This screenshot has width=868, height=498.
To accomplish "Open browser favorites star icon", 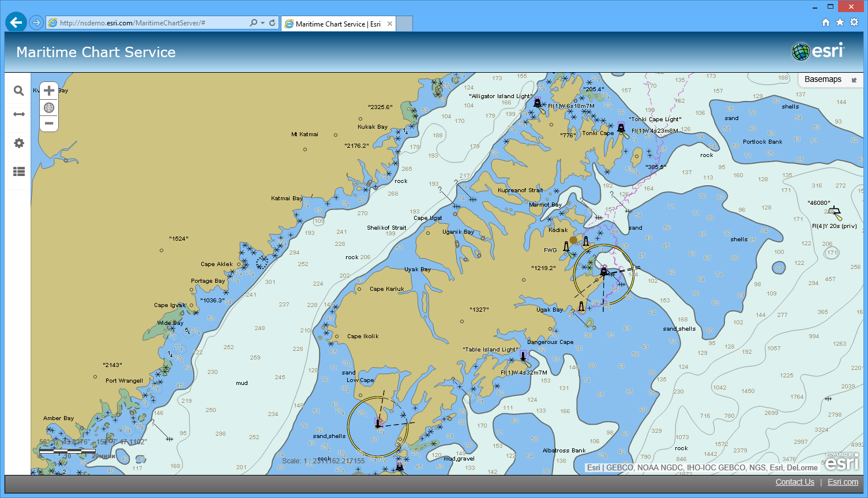I will 840,22.
